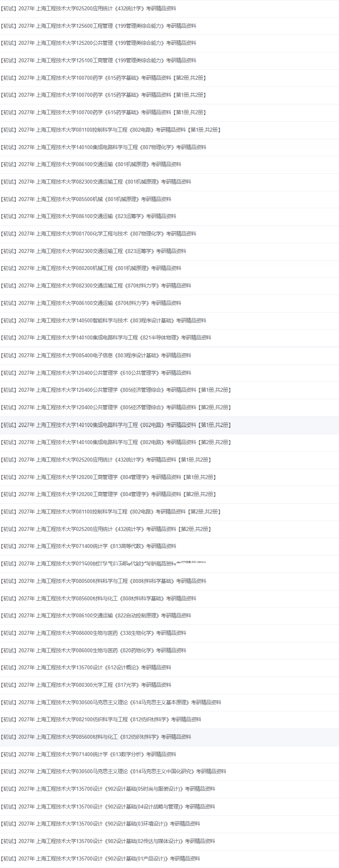339x868 pixels.
Task: Select 080200机械工程《801机械原理》entry
Action: click(x=91, y=268)
